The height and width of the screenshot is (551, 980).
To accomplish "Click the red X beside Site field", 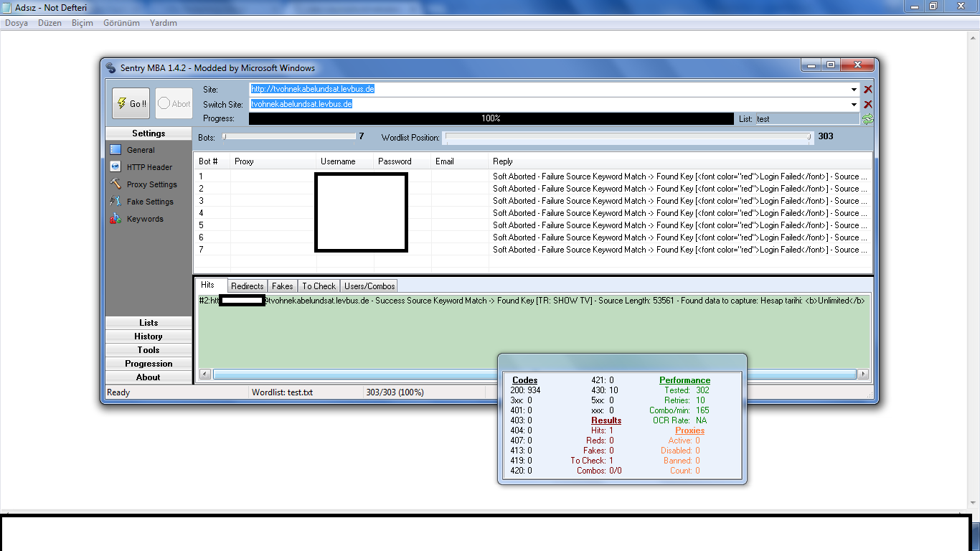I will (x=868, y=90).
